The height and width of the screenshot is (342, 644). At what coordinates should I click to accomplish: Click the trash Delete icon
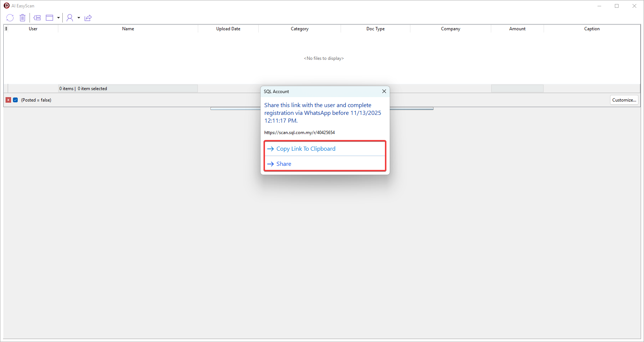point(23,18)
